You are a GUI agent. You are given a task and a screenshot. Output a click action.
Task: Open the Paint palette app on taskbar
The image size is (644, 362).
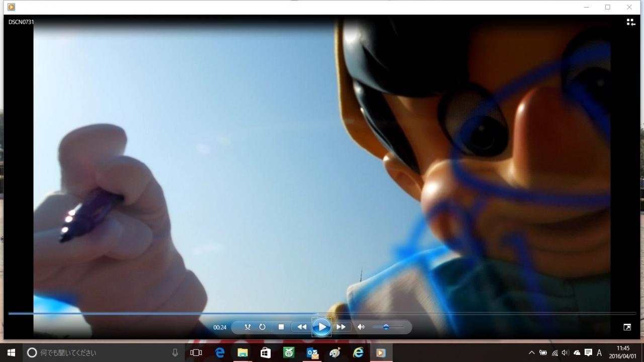click(335, 352)
